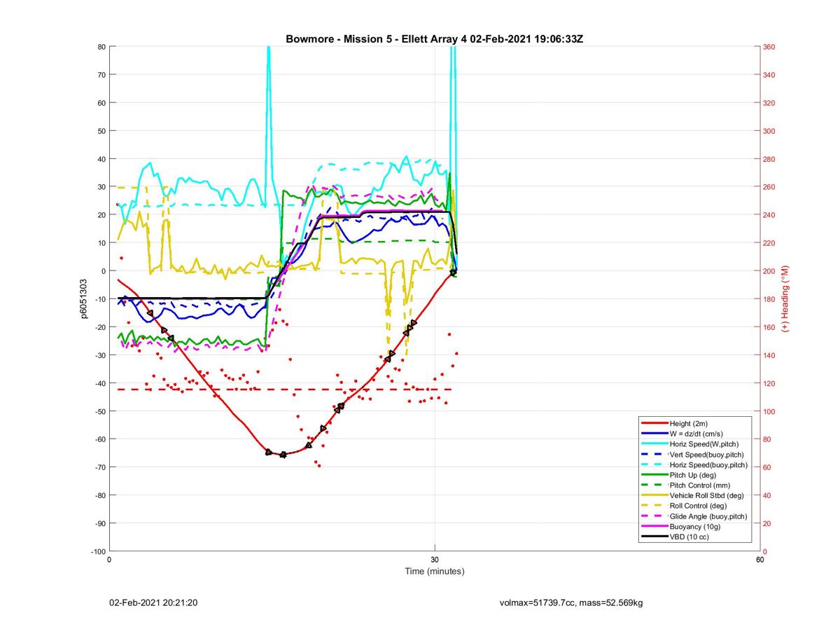Select the 'Vehicle Roll Stbd (deg)' legend entry
840x620 pixels.
[x=692, y=496]
